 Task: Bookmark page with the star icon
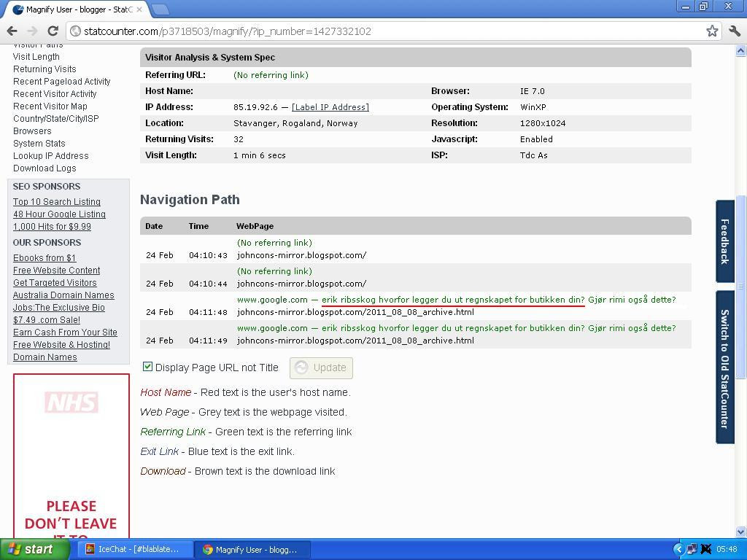pyautogui.click(x=712, y=31)
